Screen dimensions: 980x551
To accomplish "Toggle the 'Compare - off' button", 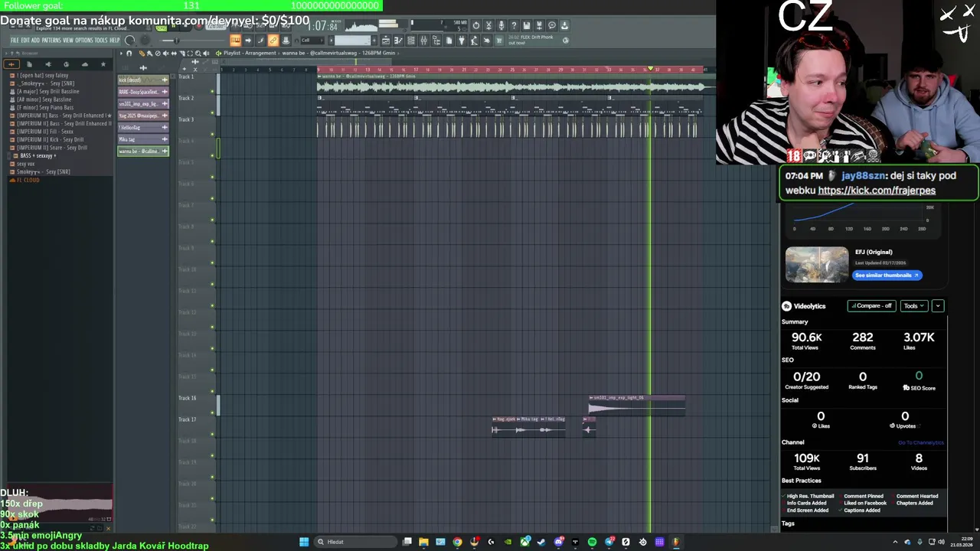I will point(871,306).
